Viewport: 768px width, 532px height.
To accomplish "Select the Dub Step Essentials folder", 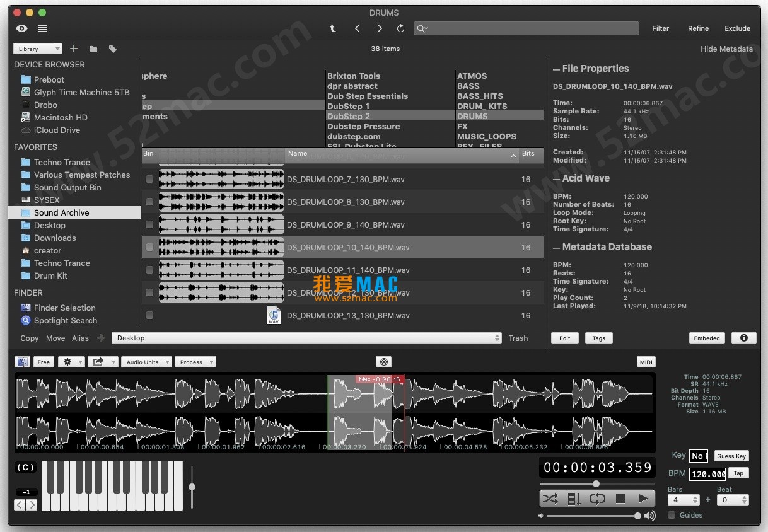I will point(368,96).
